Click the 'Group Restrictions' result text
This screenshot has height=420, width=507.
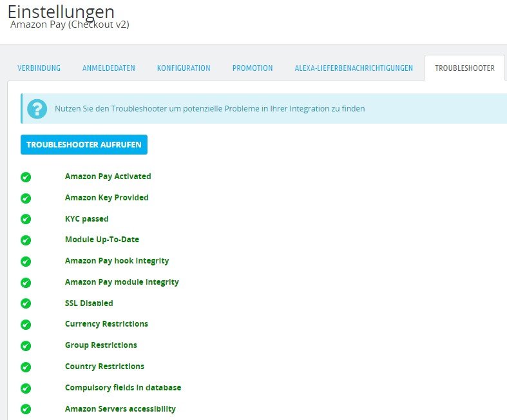tap(101, 345)
